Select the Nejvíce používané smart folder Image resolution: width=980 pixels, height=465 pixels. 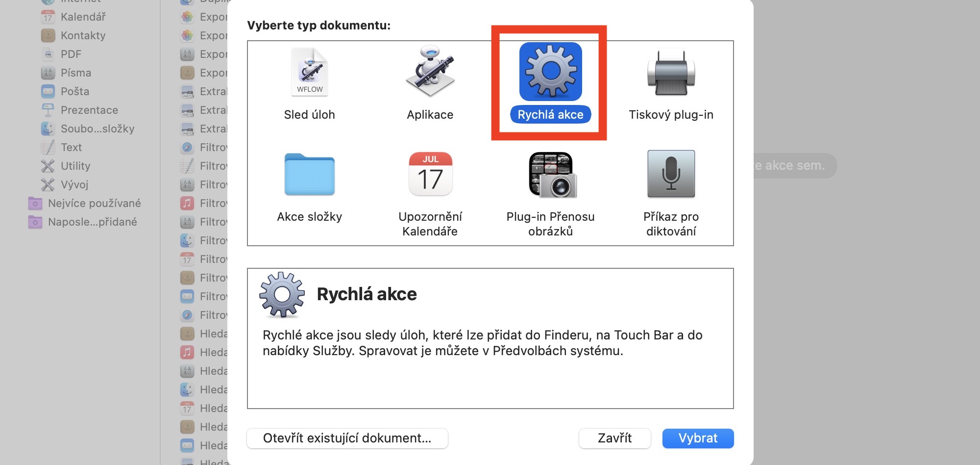tap(94, 204)
